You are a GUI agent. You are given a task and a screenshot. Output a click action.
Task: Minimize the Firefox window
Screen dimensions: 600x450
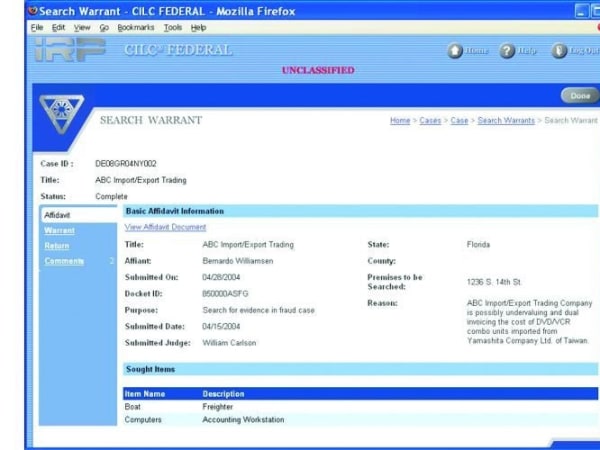click(585, 10)
